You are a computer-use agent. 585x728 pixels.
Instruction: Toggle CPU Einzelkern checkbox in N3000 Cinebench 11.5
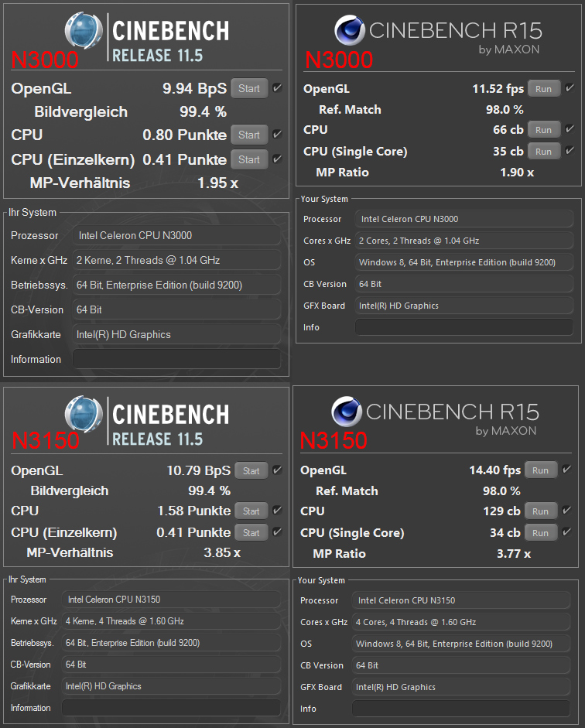point(277,159)
